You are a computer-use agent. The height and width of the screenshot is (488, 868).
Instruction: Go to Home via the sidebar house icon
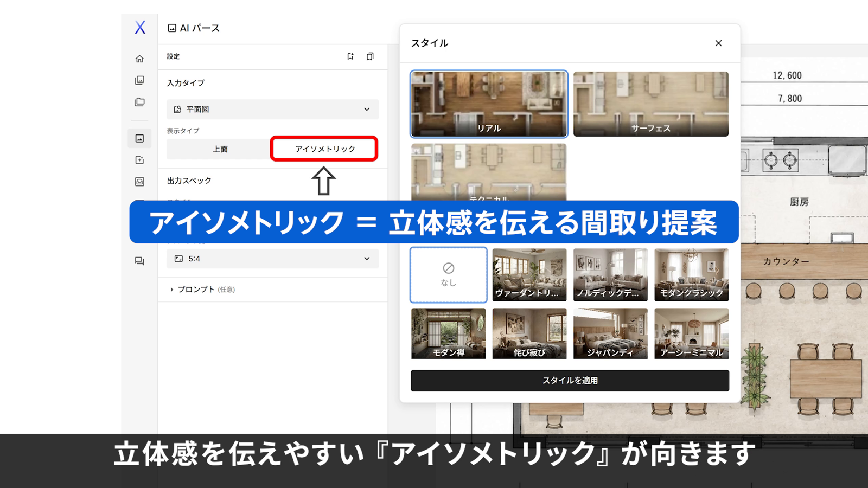tap(139, 59)
